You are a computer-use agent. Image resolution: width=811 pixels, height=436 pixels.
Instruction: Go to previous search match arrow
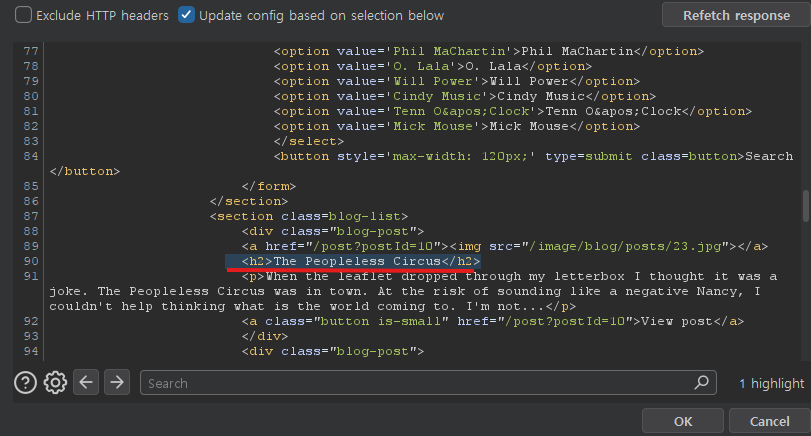[86, 383]
